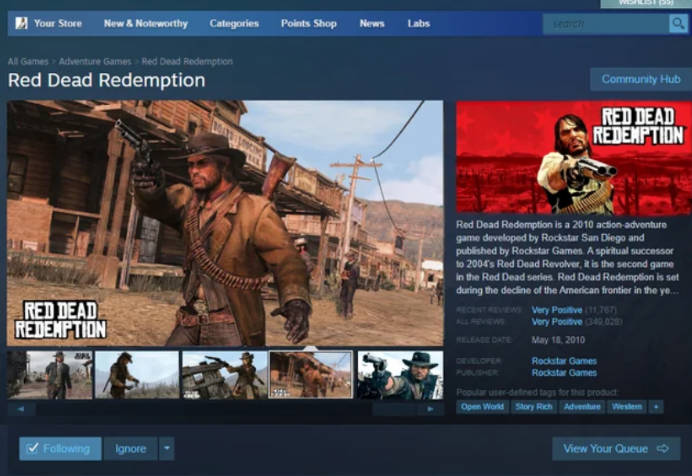Select the highlighted fourth town street thumbnail

[x=311, y=375]
